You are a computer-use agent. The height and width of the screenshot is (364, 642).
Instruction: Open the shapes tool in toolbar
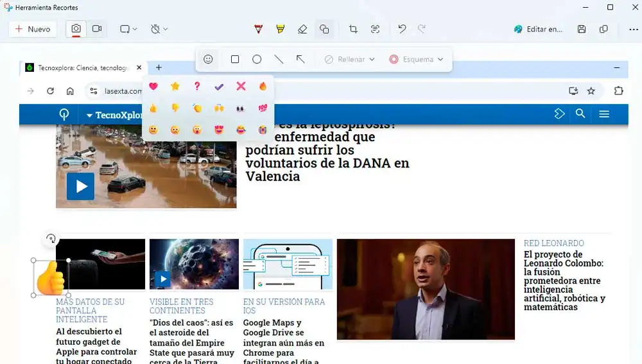(324, 29)
